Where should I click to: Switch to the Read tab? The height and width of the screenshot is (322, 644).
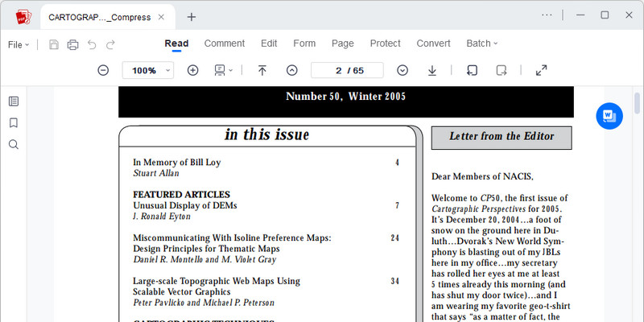click(x=176, y=43)
